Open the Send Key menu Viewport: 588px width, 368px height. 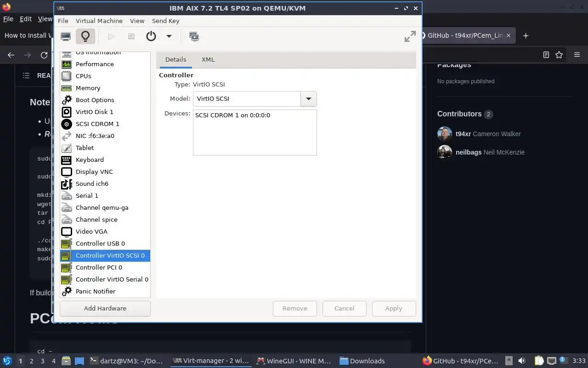(165, 21)
